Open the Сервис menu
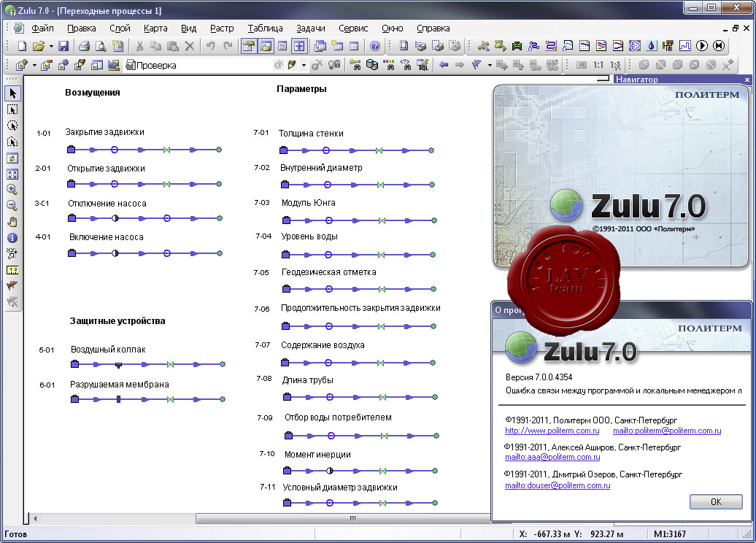Viewport: 756px width, 543px height. click(x=353, y=28)
